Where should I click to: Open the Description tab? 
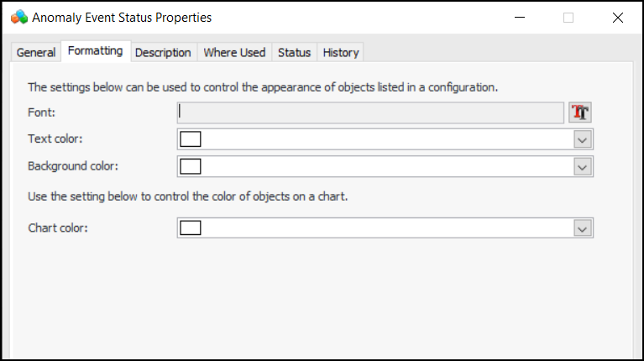click(163, 52)
